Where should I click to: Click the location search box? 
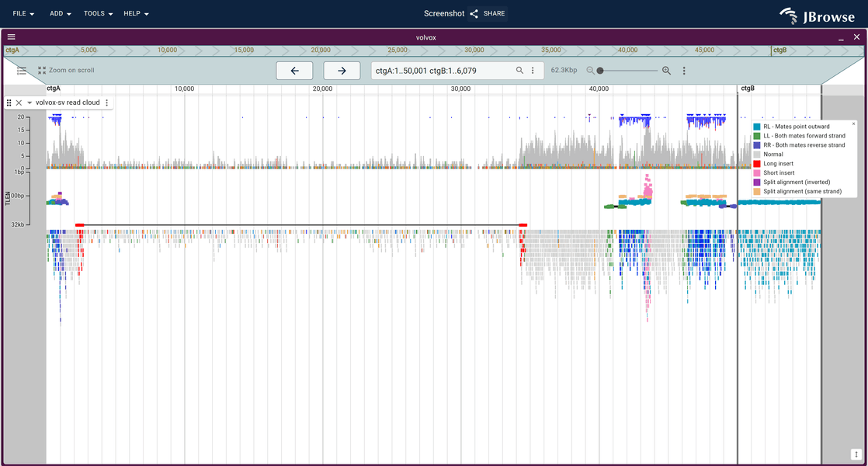(443, 70)
